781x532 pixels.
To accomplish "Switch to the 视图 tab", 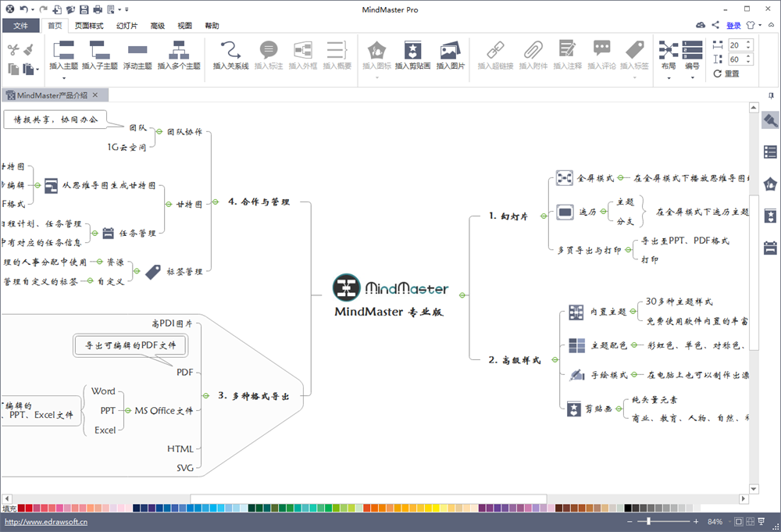I will point(185,26).
